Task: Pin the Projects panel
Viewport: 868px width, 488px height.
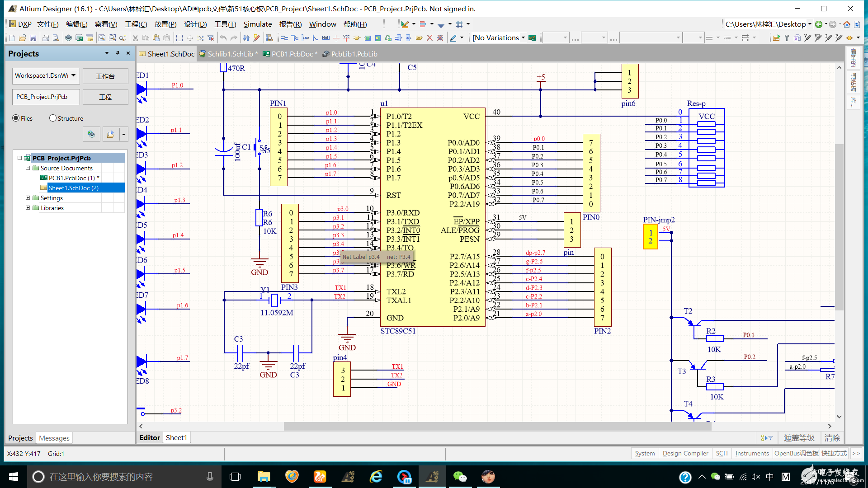Action: coord(118,53)
